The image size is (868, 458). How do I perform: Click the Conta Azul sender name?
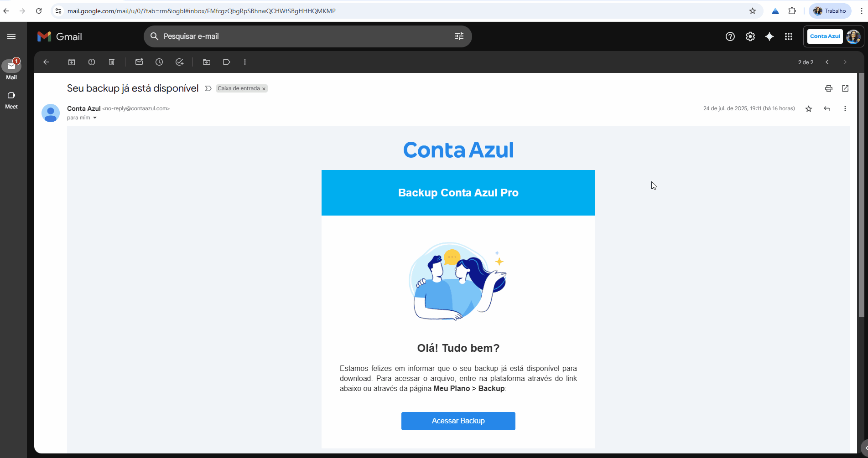[x=84, y=108]
